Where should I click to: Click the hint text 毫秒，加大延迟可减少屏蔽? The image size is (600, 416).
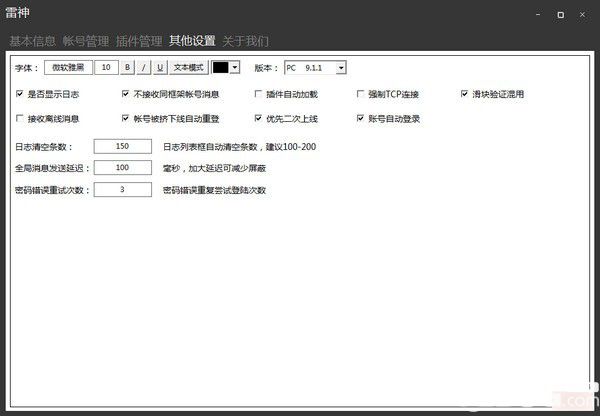coord(214,168)
